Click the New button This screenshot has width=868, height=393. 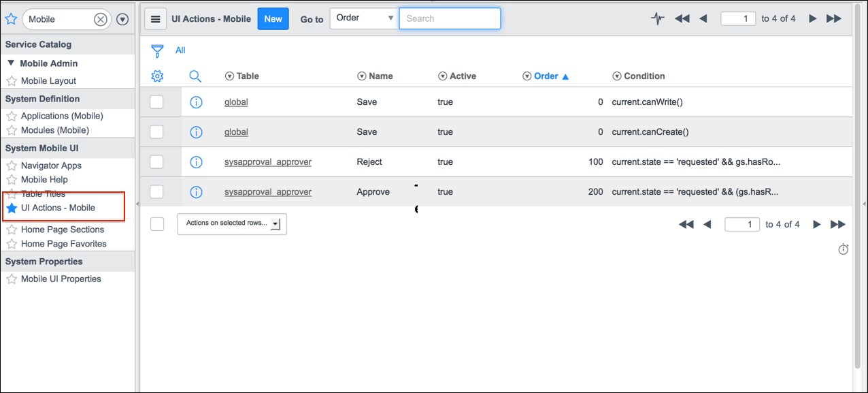tap(273, 18)
